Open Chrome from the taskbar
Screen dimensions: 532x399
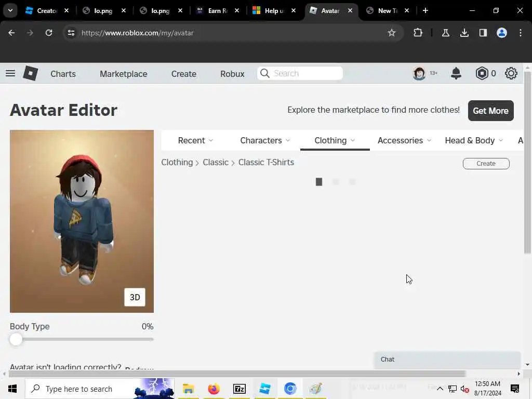[x=290, y=389]
